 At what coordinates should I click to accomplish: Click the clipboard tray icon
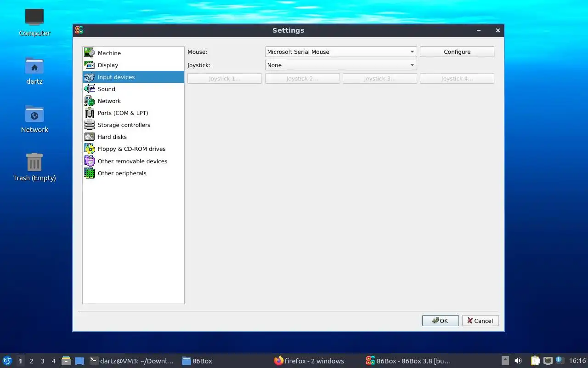pyautogui.click(x=535, y=361)
